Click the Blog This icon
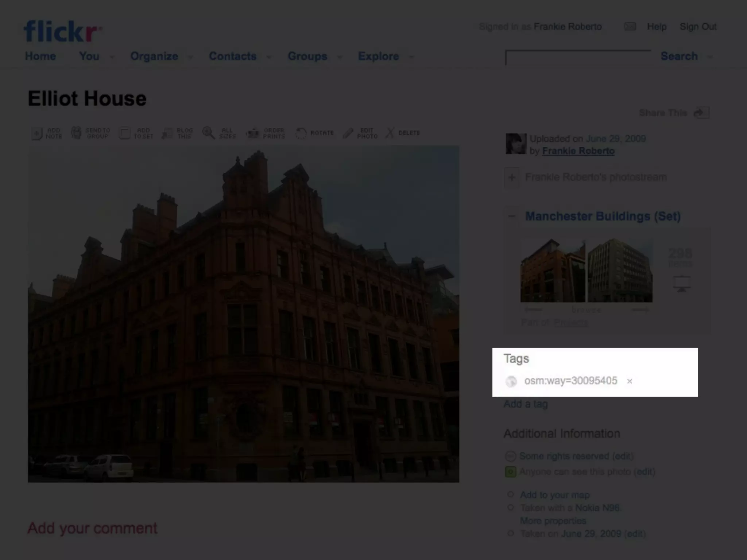747x560 pixels. (x=167, y=133)
